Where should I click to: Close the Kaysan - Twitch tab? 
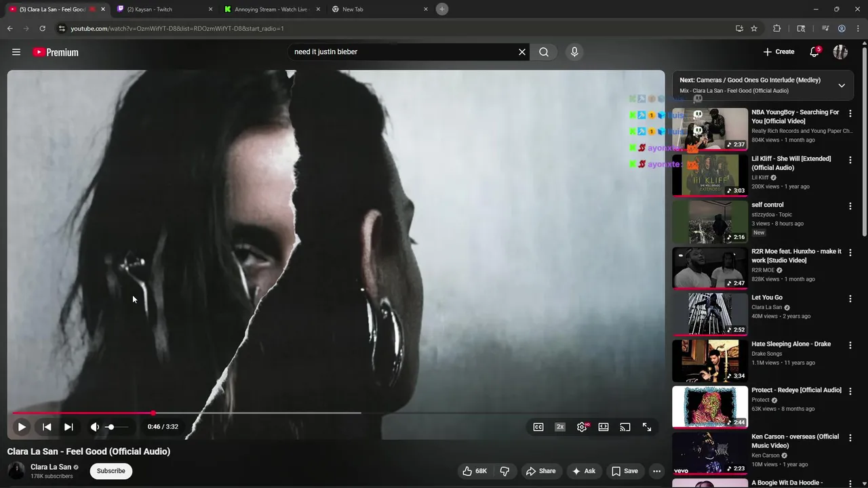pos(210,9)
